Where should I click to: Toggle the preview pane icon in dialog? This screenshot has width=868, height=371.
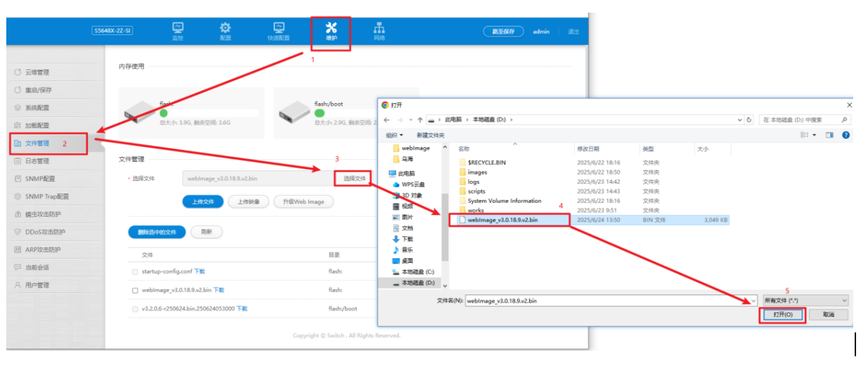(x=829, y=135)
